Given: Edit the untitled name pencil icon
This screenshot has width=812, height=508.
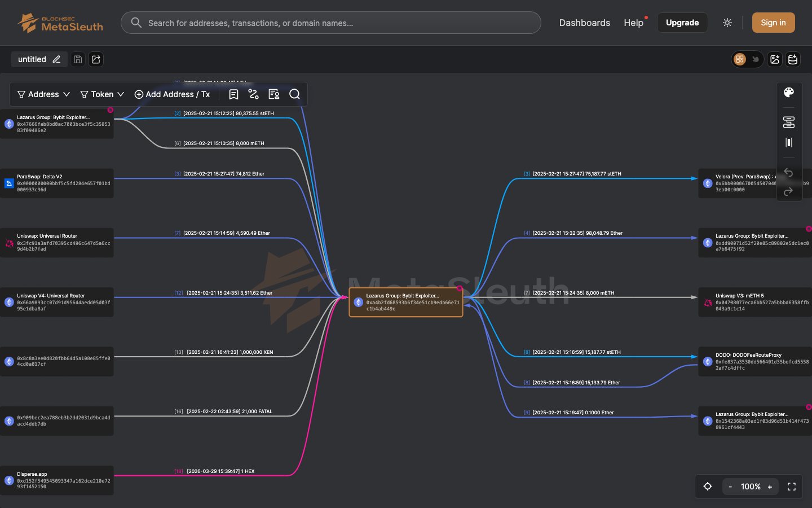Looking at the screenshot, I should pos(56,59).
